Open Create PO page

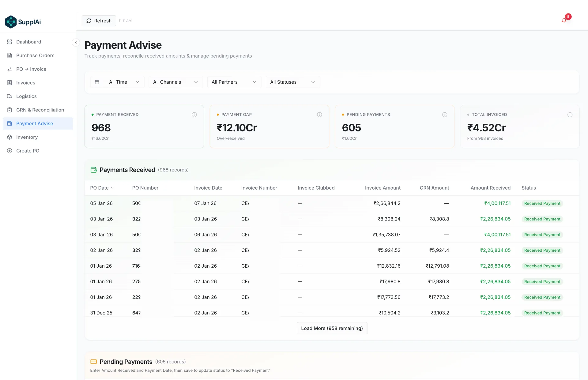38,151
